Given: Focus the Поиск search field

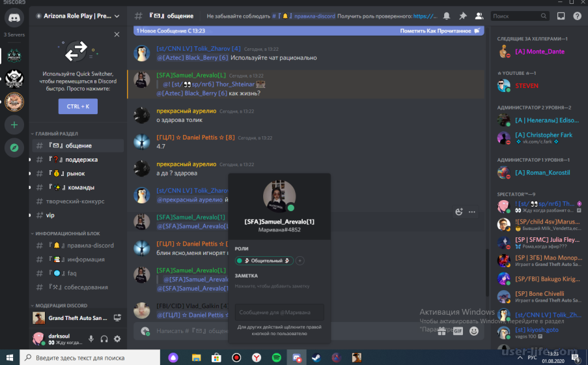Looking at the screenshot, I should point(520,16).
